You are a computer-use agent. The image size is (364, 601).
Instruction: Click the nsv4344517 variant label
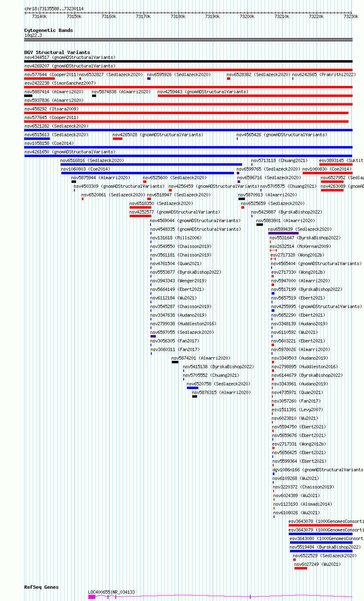[x=70, y=58]
